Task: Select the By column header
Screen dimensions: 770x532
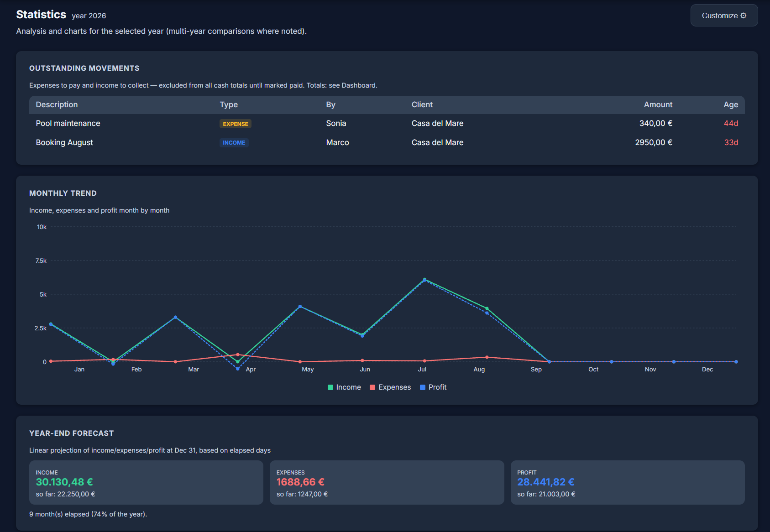Action: tap(331, 104)
